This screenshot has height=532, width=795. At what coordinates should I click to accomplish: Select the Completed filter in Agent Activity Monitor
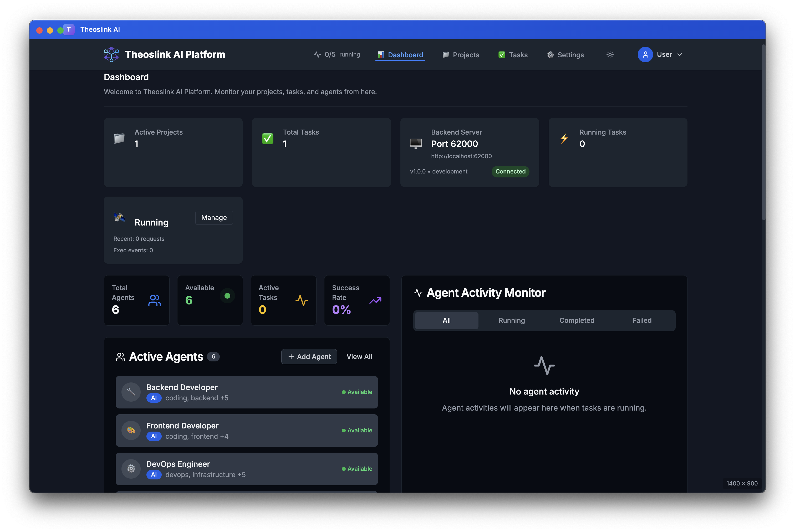(577, 320)
